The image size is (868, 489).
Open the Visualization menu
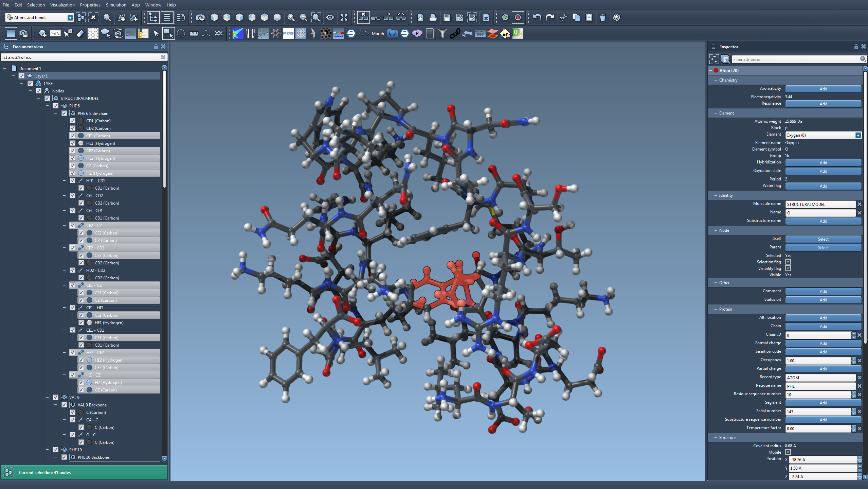(62, 5)
